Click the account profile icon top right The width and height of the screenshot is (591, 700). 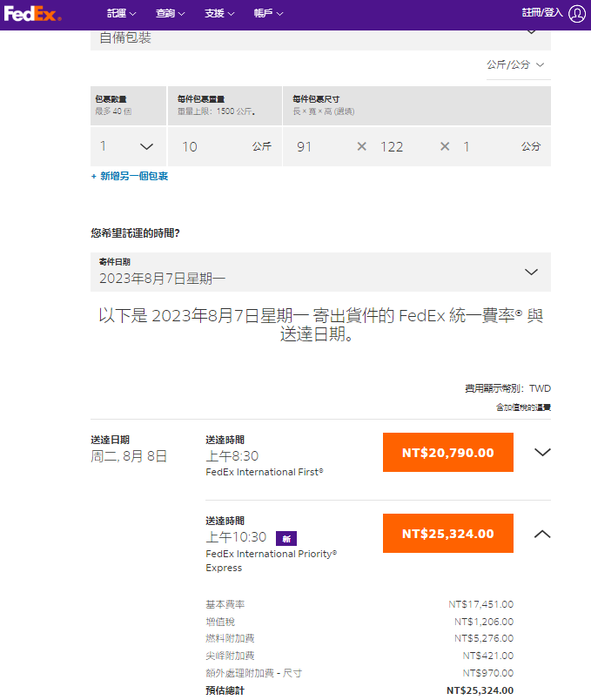575,14
